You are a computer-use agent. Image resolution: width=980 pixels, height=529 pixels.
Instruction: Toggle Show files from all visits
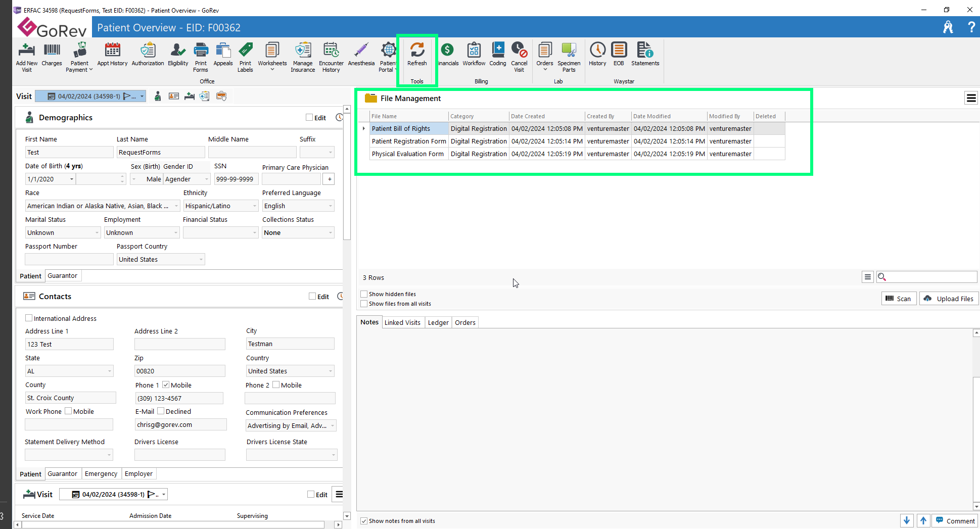point(364,304)
